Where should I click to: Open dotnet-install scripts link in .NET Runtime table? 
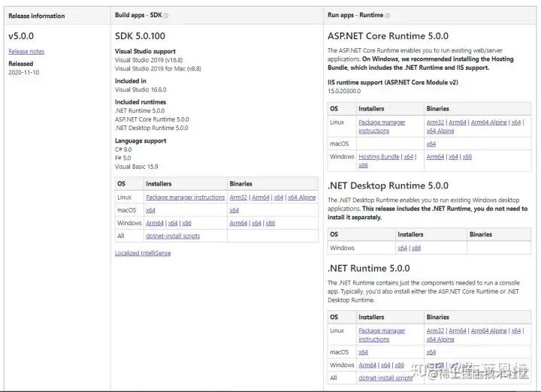[x=385, y=378]
